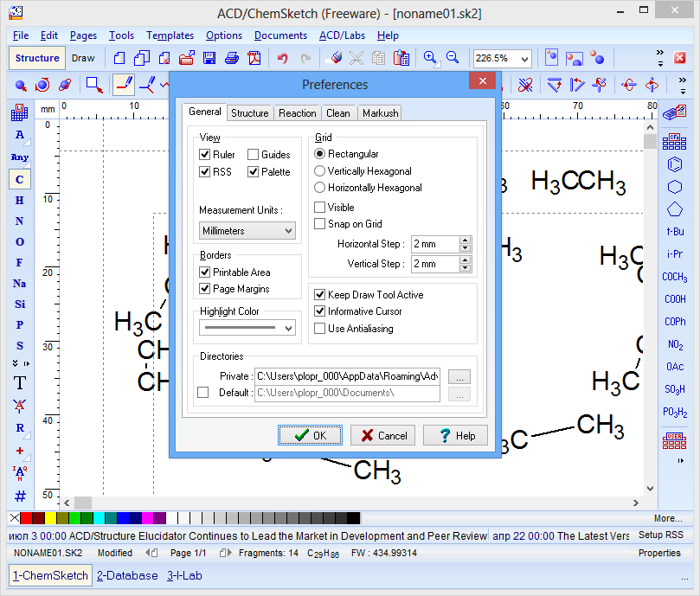The width and height of the screenshot is (700, 596).
Task: Enable Snap on Grid checkbox
Action: click(x=319, y=224)
